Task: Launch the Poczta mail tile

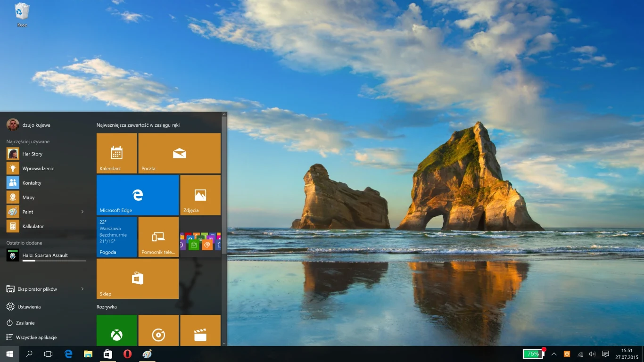Action: 179,153
